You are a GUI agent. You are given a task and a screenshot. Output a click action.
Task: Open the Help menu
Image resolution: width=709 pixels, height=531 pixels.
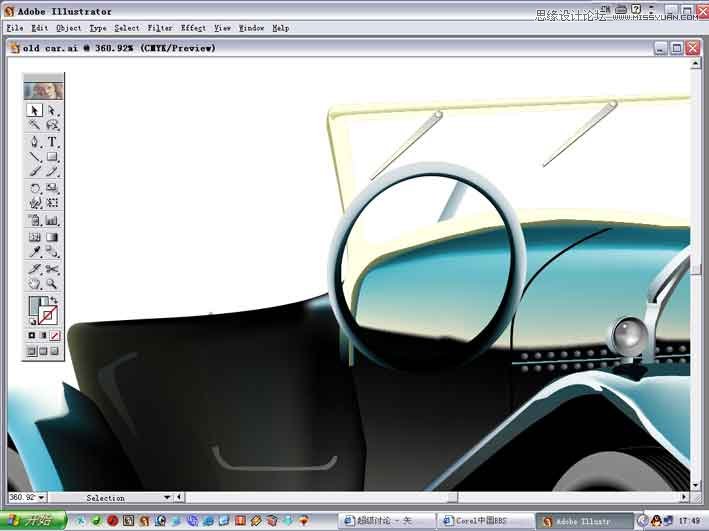[x=280, y=28]
